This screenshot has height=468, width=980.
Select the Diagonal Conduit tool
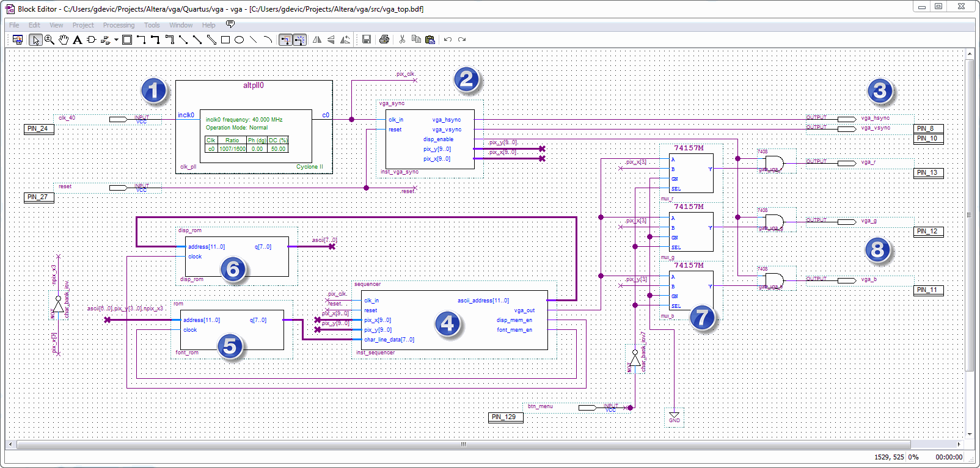pyautogui.click(x=211, y=40)
